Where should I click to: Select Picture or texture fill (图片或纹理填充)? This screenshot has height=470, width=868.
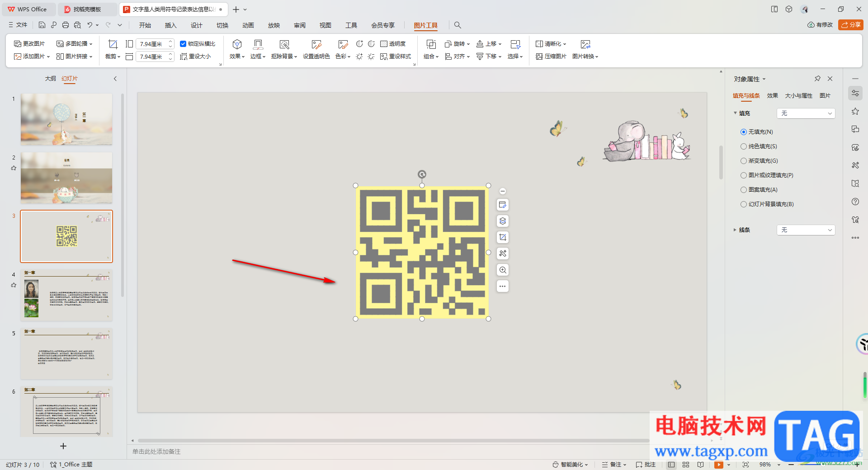(743, 175)
